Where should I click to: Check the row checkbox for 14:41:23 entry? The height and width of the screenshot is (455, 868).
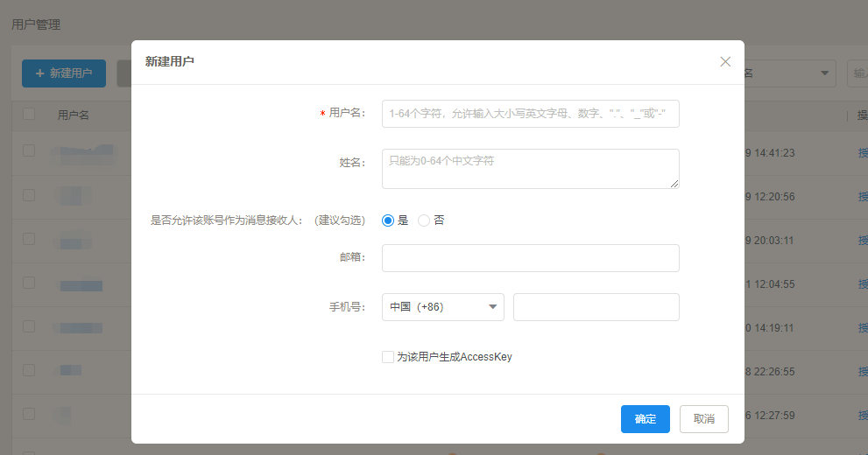click(29, 150)
